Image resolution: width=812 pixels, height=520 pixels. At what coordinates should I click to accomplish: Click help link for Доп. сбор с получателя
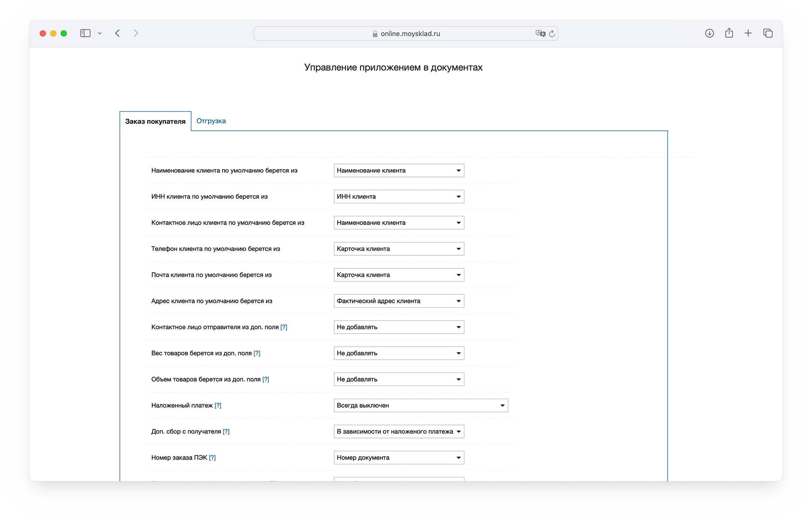[226, 432]
